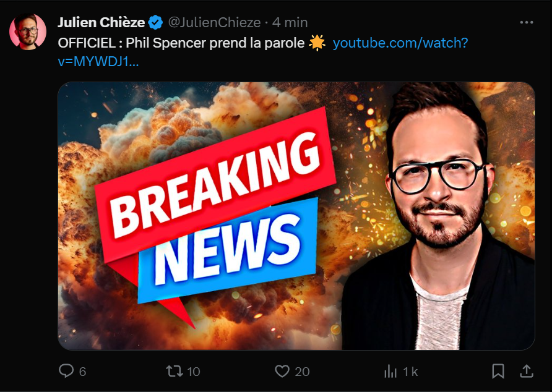
Task: Like the tweet with the heart icon
Action: pos(282,371)
